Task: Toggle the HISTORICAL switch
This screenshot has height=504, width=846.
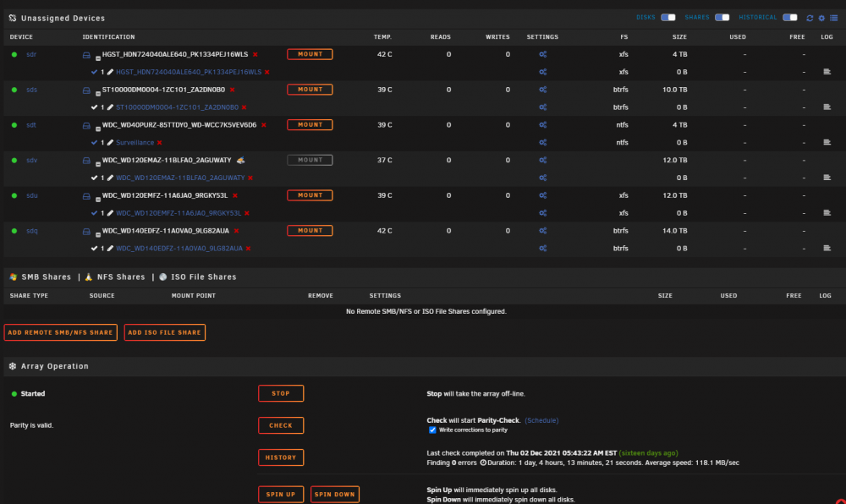Action: coord(790,17)
